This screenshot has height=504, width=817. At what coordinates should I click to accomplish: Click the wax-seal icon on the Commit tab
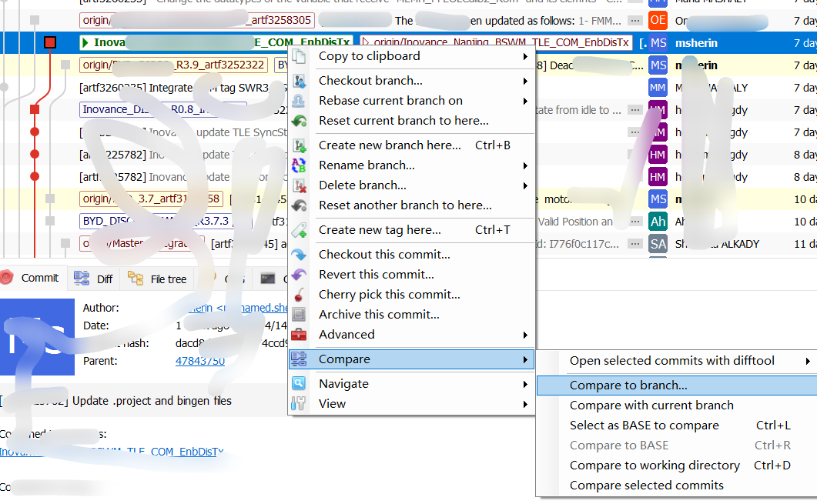(8, 278)
